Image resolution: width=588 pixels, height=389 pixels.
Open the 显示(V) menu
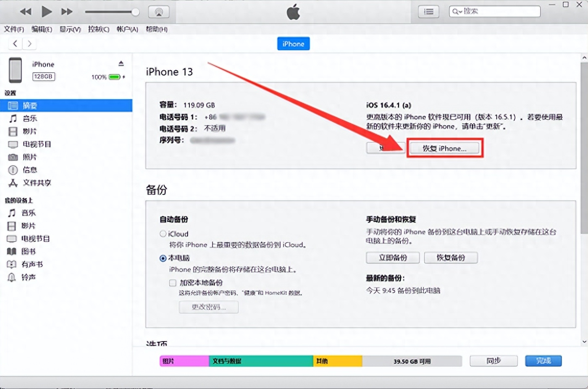[x=70, y=29]
